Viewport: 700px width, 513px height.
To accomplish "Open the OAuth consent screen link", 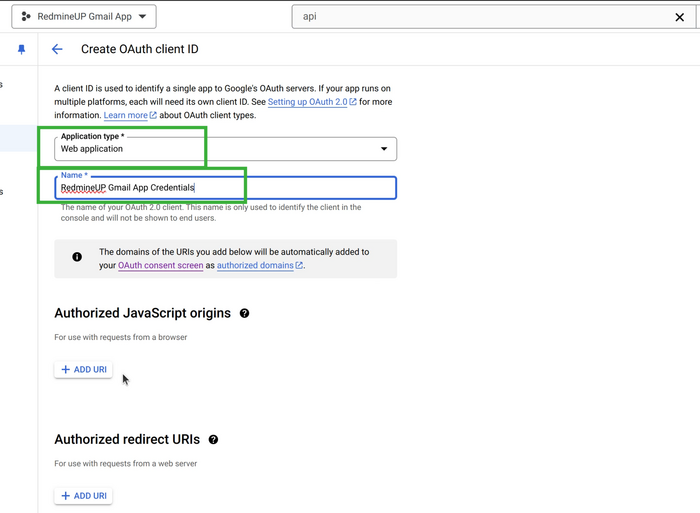I will pyautogui.click(x=160, y=266).
